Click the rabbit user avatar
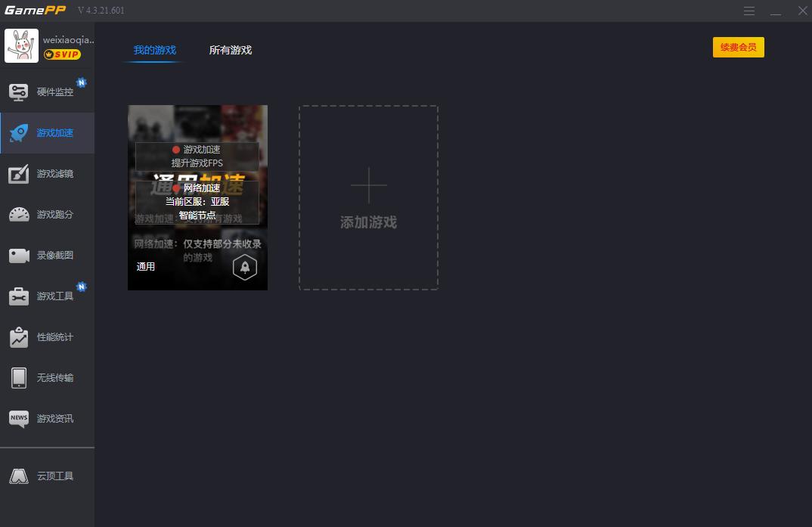812x527 pixels. (22, 45)
